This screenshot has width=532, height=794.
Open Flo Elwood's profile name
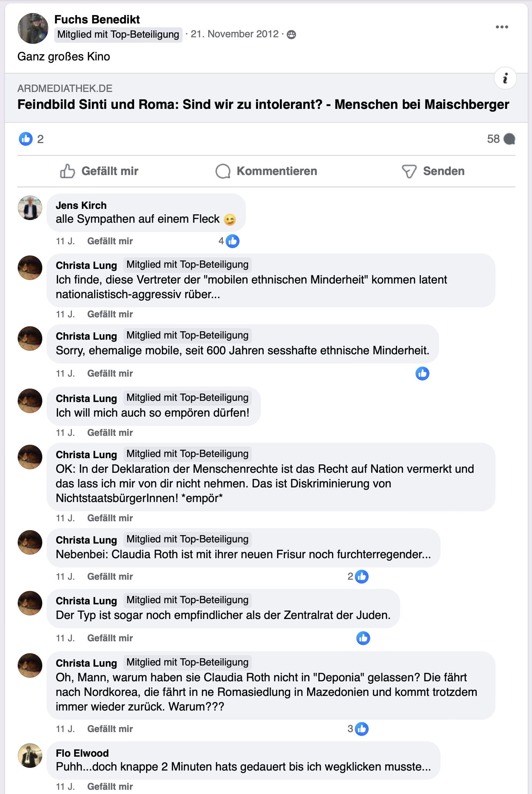click(x=82, y=753)
